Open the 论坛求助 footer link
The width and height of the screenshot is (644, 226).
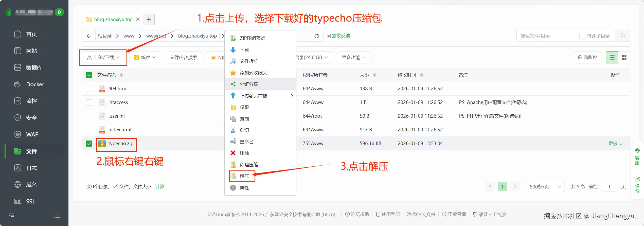(x=357, y=214)
